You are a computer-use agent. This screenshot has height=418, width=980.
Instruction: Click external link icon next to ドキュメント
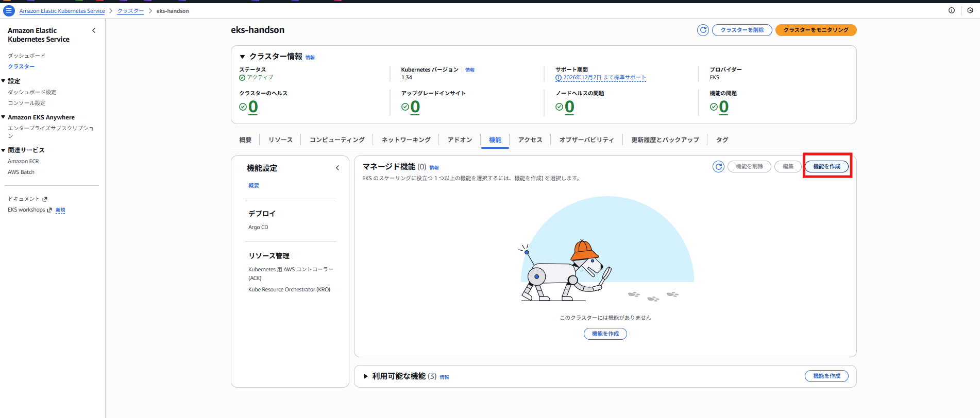[45, 199]
